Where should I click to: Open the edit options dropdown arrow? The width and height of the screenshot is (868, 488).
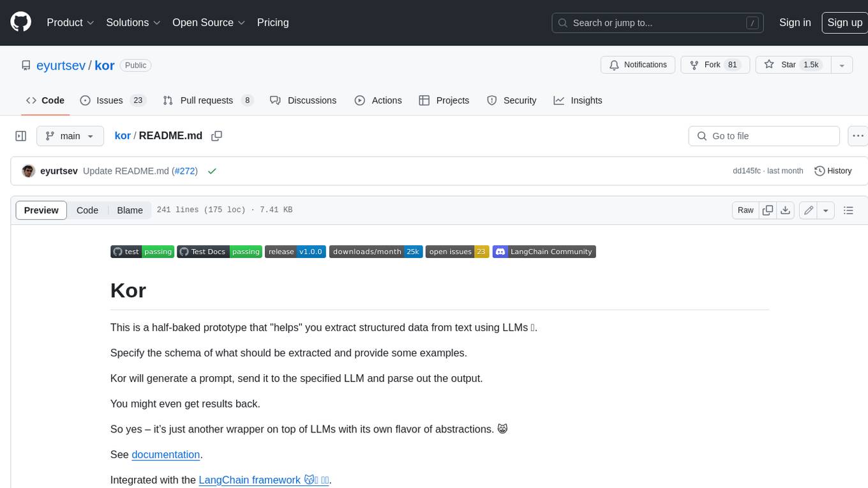click(x=826, y=210)
